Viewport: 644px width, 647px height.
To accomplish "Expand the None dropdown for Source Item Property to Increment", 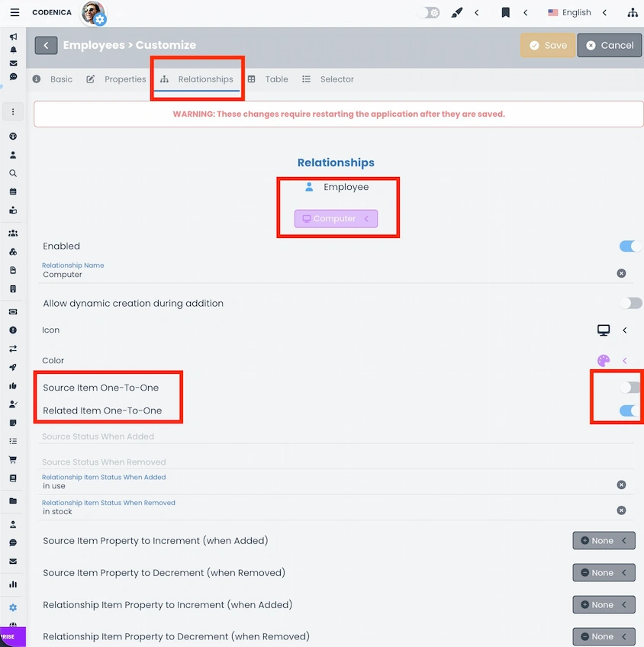I will tap(604, 540).
